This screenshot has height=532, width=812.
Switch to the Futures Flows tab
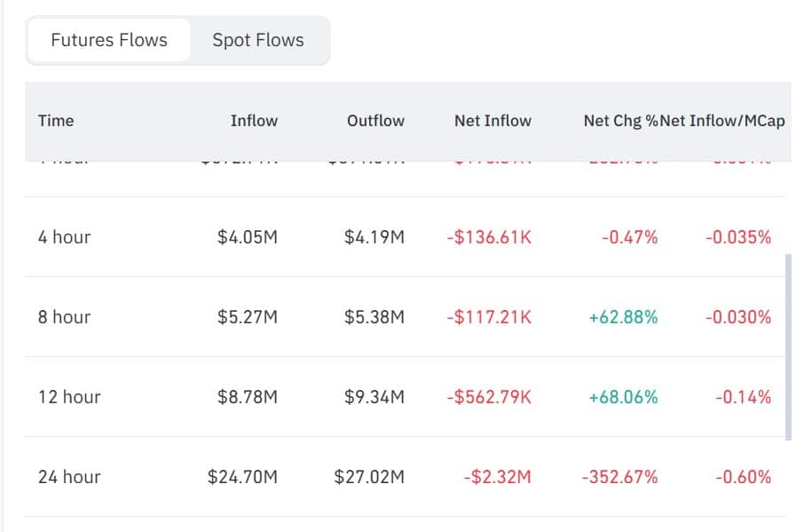[109, 41]
